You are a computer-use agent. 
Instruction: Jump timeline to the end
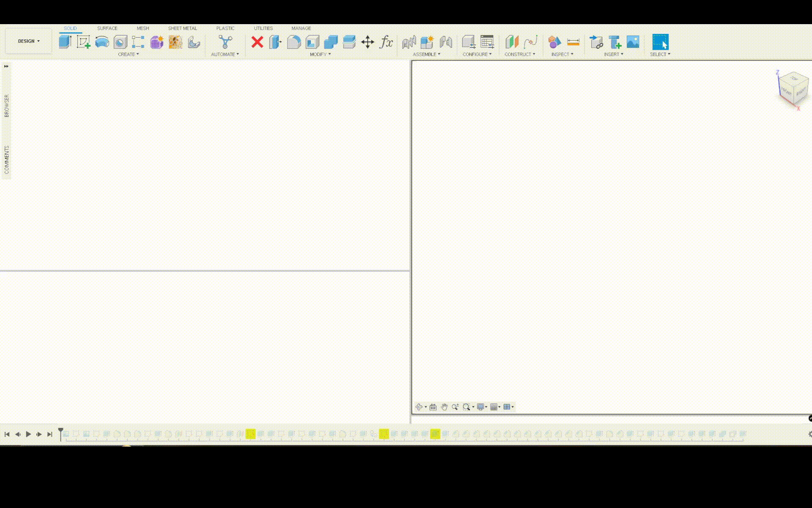click(x=50, y=434)
